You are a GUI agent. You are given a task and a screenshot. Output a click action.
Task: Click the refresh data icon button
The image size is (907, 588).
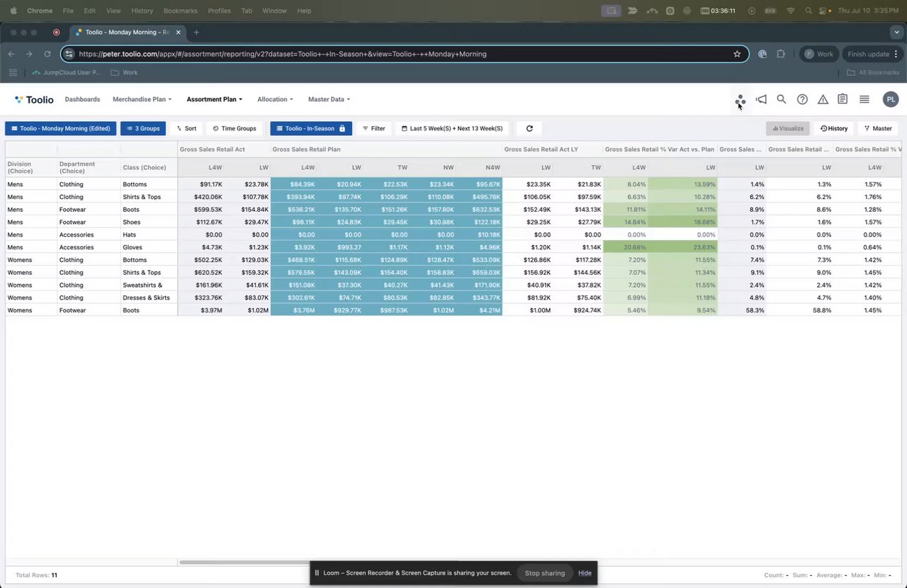[x=529, y=128]
